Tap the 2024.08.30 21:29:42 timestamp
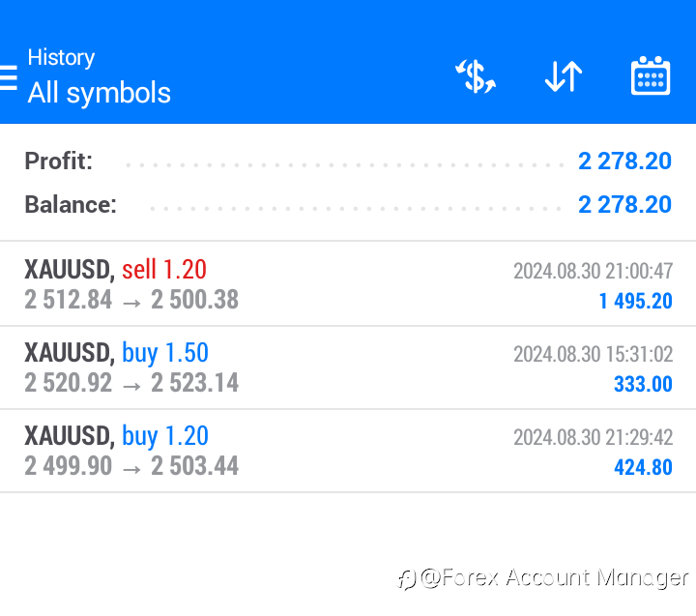Screen dimensions: 696x616 click(593, 437)
